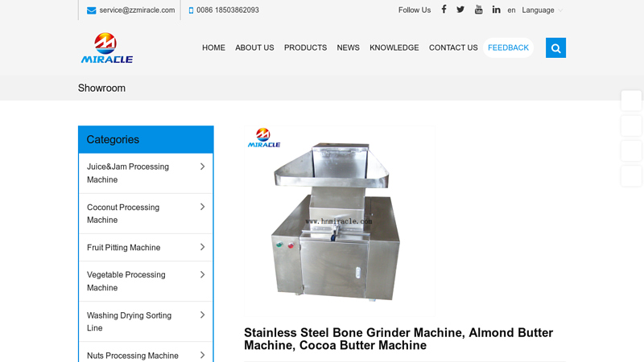Go to the HOME menu
Screen dimensions: 644x362
point(213,47)
